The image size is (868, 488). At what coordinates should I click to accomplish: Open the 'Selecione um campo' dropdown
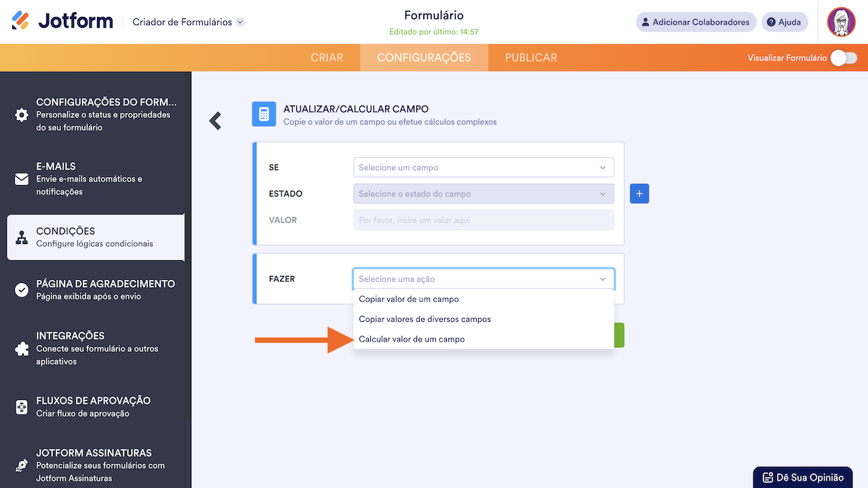[x=483, y=167]
